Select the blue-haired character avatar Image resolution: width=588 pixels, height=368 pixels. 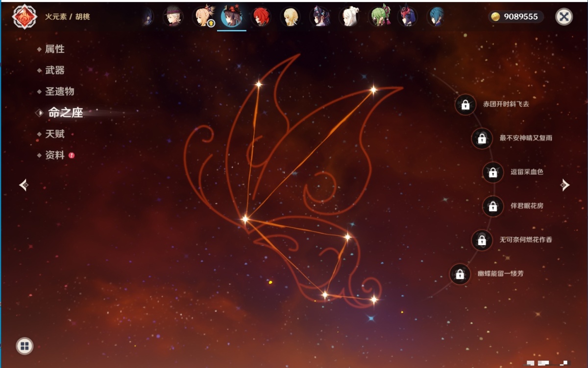[435, 17]
